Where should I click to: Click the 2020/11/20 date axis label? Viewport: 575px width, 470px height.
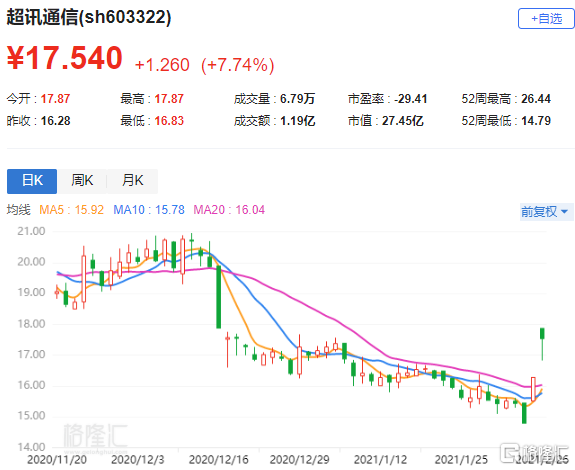pos(57,460)
